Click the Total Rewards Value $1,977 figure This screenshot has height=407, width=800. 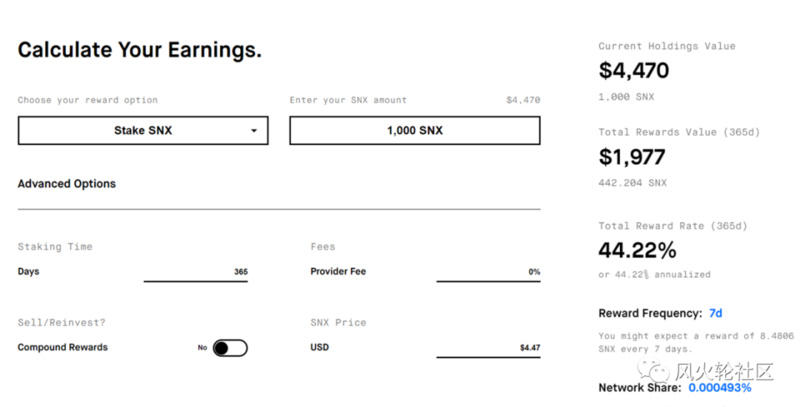click(x=631, y=157)
